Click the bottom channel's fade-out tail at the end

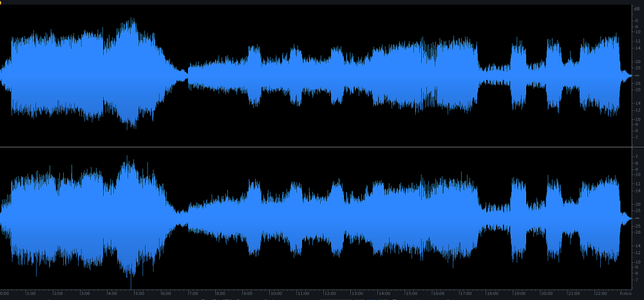point(625,219)
